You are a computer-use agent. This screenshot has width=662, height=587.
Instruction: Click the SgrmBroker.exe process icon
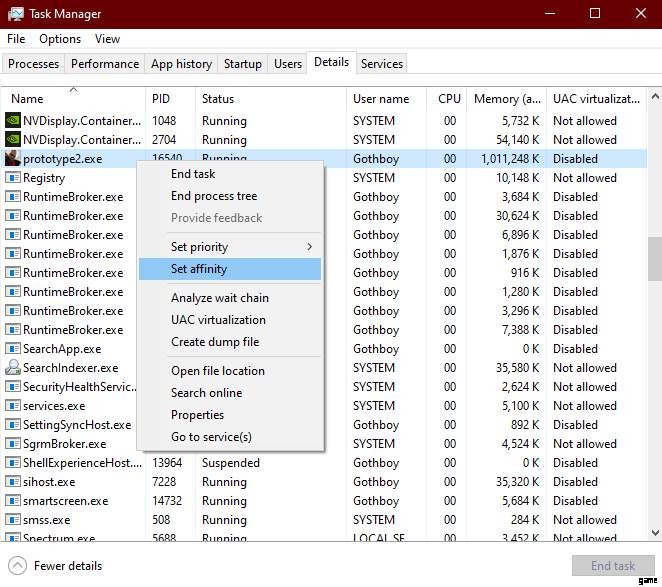[x=13, y=443]
